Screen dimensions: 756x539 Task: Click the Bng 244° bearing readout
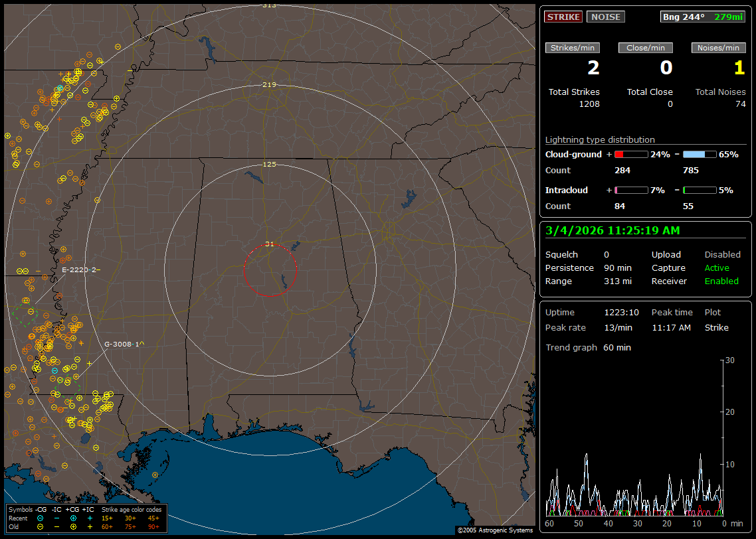[x=684, y=17]
